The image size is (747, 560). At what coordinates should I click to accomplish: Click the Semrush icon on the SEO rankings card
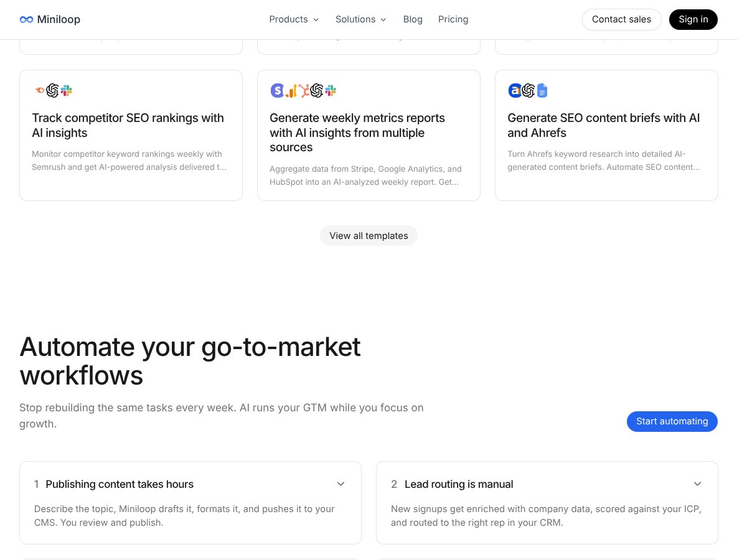39,90
